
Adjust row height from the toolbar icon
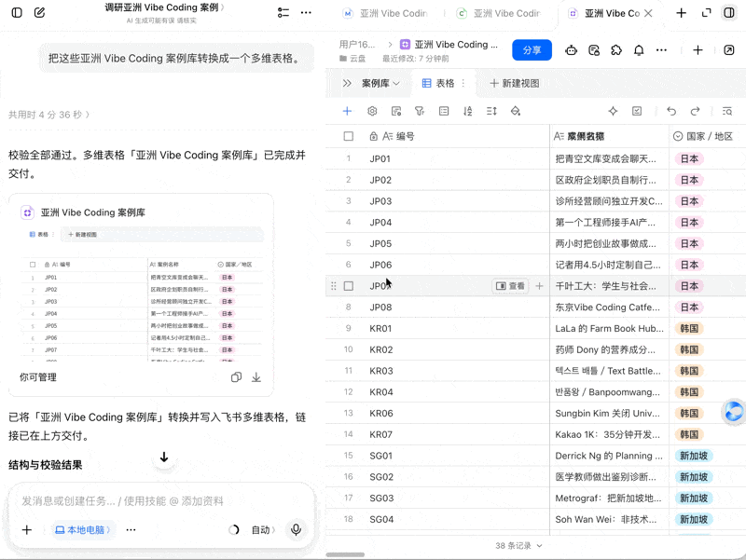[x=491, y=111]
